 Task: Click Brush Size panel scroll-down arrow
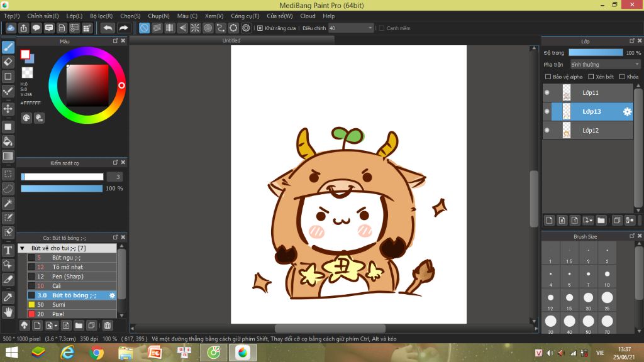click(x=639, y=331)
